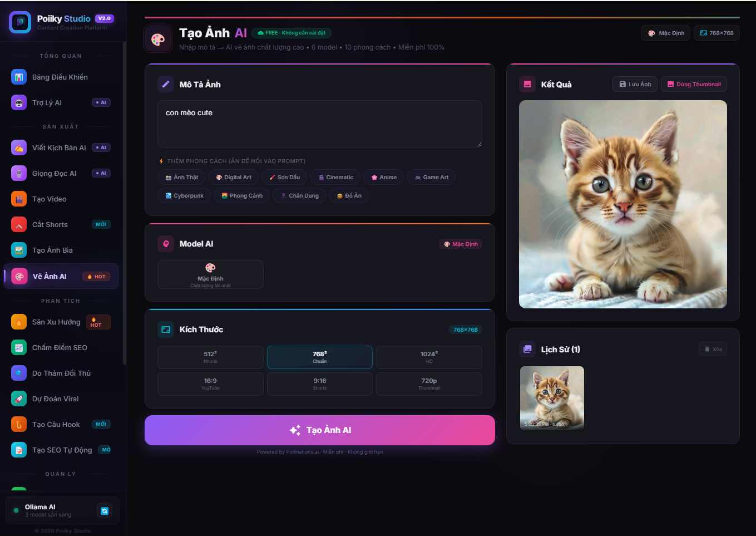
Task: Add the Cyberpunk style to prompt
Action: (184, 195)
